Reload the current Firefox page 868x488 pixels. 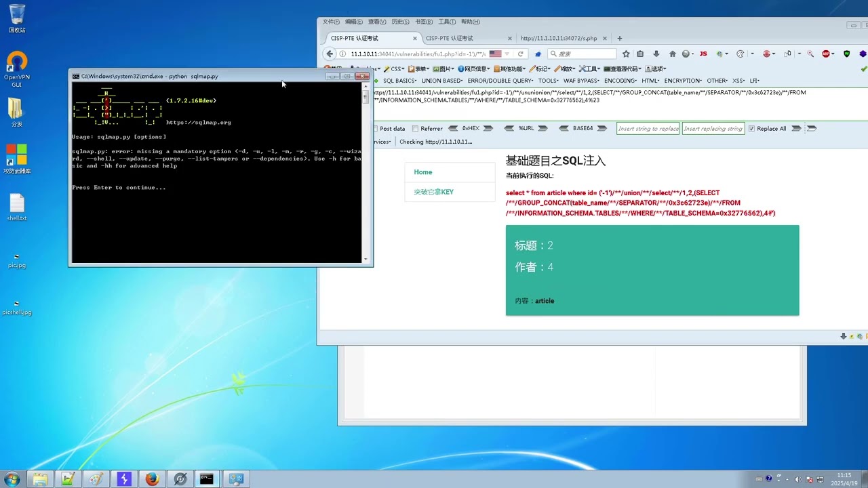point(521,54)
